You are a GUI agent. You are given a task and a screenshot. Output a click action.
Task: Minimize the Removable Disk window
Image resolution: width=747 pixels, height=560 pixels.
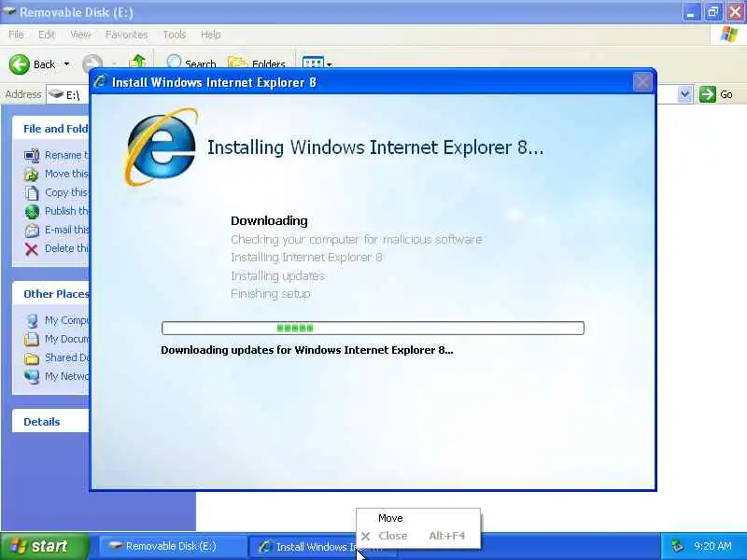[691, 12]
